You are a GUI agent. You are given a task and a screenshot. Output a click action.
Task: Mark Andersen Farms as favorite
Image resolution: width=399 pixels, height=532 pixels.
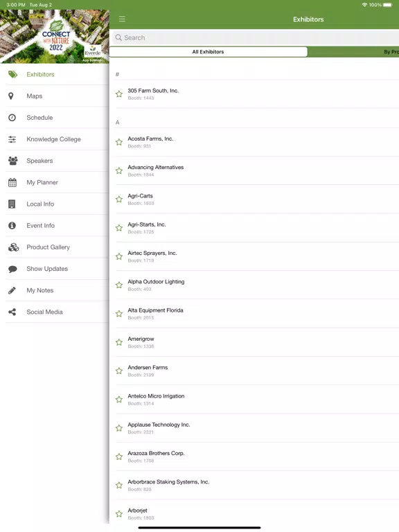click(x=119, y=371)
